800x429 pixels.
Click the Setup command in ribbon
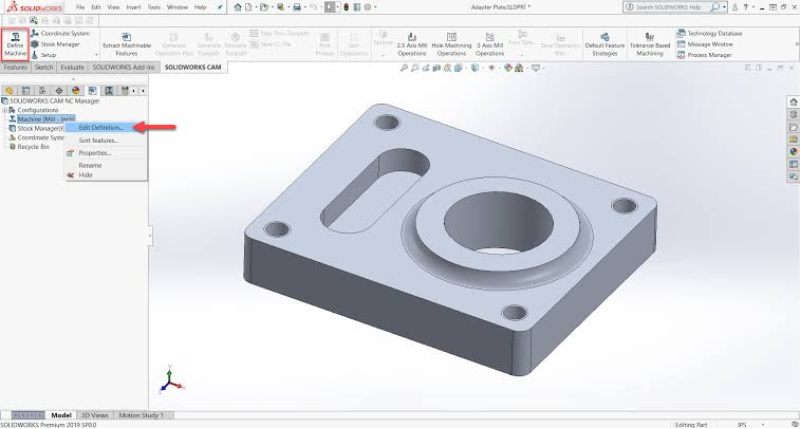tap(44, 55)
